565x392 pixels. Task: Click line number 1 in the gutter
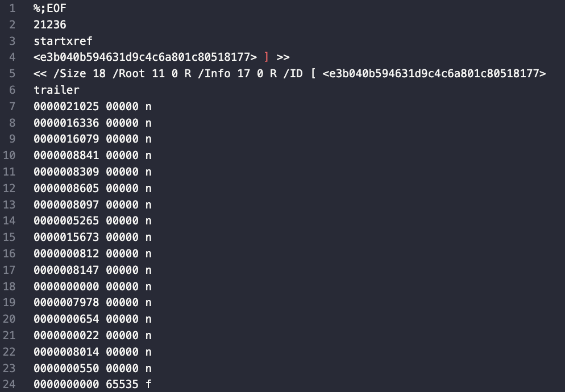click(x=13, y=9)
